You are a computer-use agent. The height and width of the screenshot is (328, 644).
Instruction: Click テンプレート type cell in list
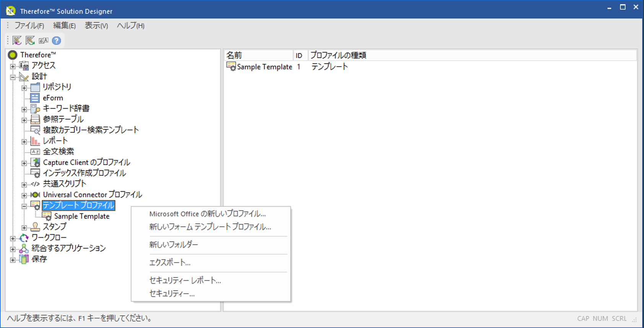click(329, 67)
